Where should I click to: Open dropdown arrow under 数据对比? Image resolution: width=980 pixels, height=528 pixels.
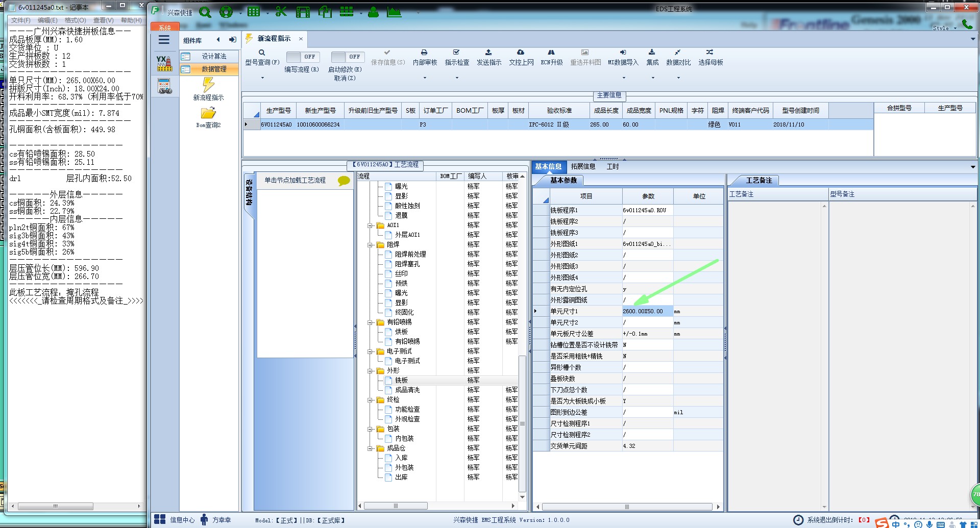(x=678, y=78)
